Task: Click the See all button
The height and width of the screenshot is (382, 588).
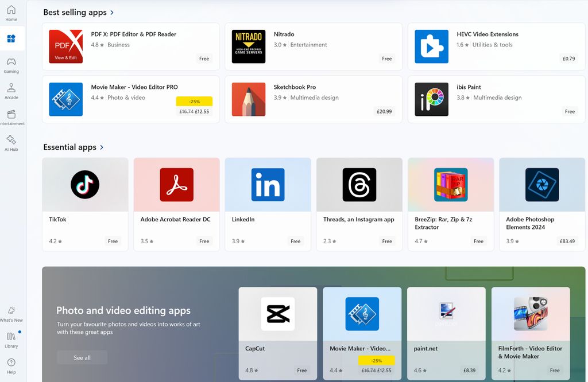Action: (x=82, y=357)
